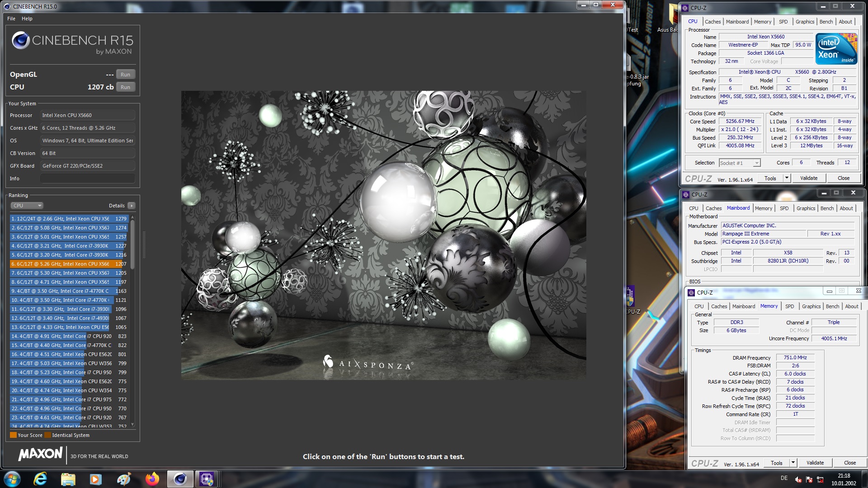868x488 pixels.
Task: Select Memory tab in CPU-Z Mainboard window
Action: 764,208
